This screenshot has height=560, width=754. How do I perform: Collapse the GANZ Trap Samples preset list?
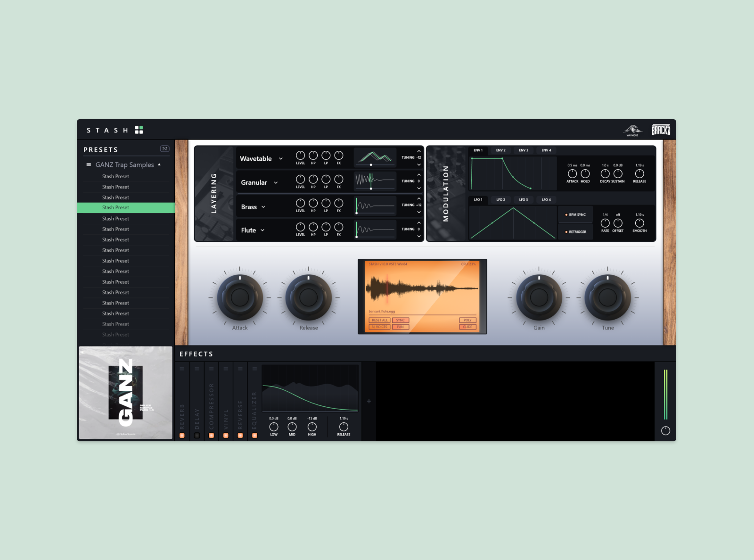(x=159, y=164)
